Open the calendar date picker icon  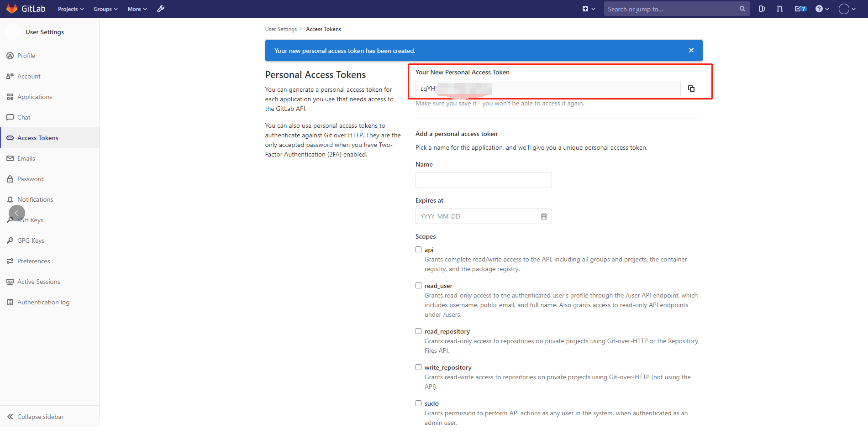544,216
